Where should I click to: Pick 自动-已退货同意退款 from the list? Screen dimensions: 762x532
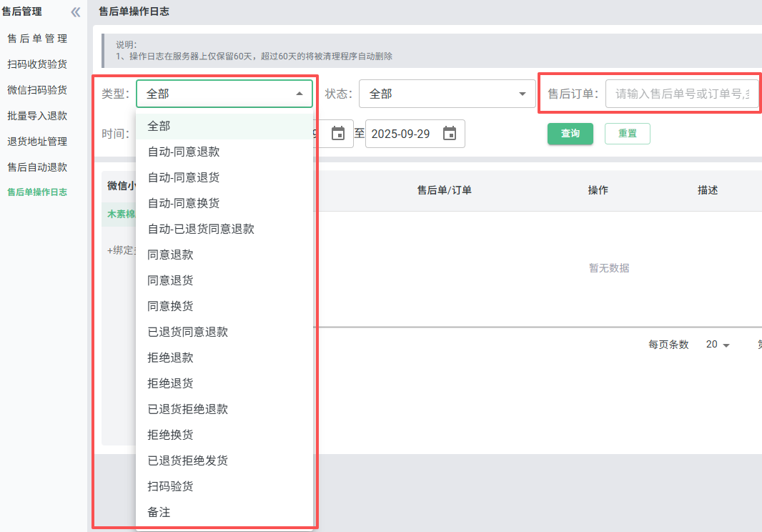[x=201, y=229]
